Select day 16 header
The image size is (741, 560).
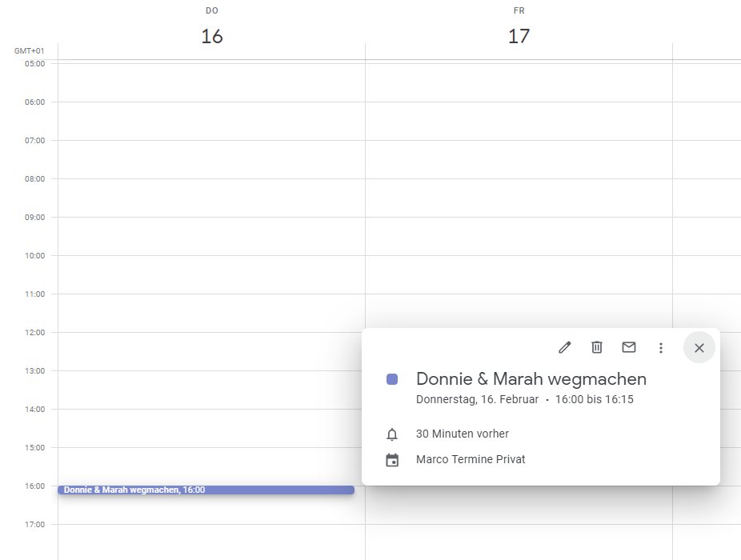tap(212, 36)
